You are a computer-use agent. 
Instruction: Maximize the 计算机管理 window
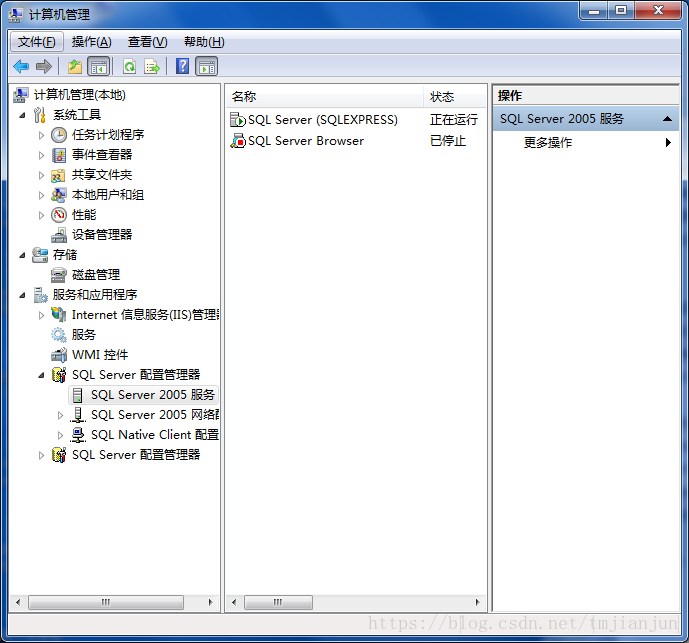coord(621,10)
